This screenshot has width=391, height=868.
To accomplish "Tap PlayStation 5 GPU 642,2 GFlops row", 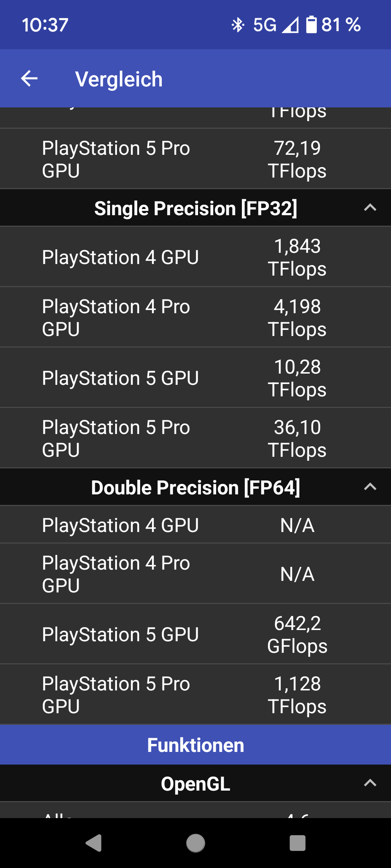I will coord(195,634).
